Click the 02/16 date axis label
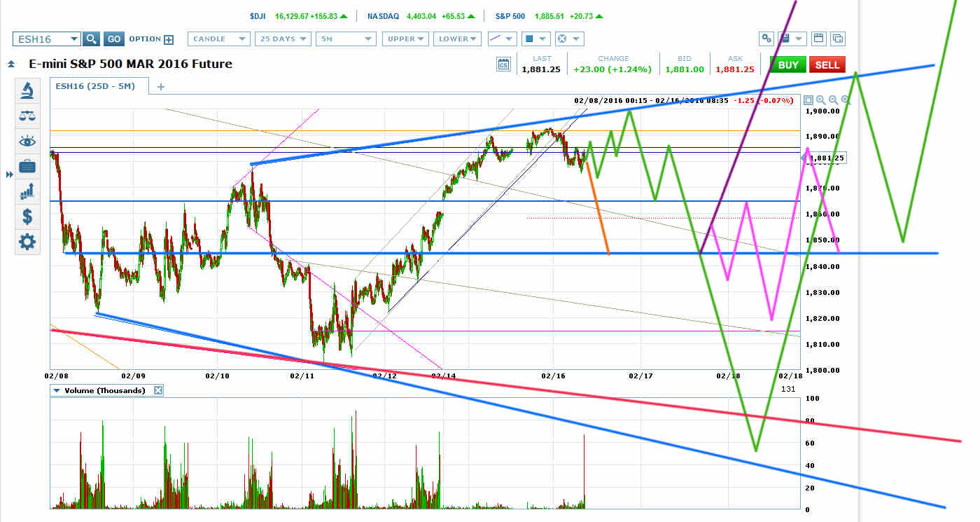 pyautogui.click(x=553, y=376)
